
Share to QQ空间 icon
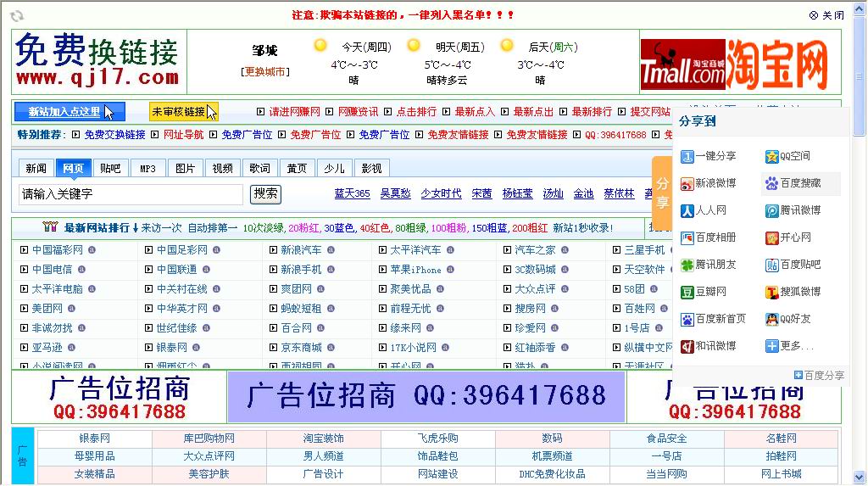[771, 157]
